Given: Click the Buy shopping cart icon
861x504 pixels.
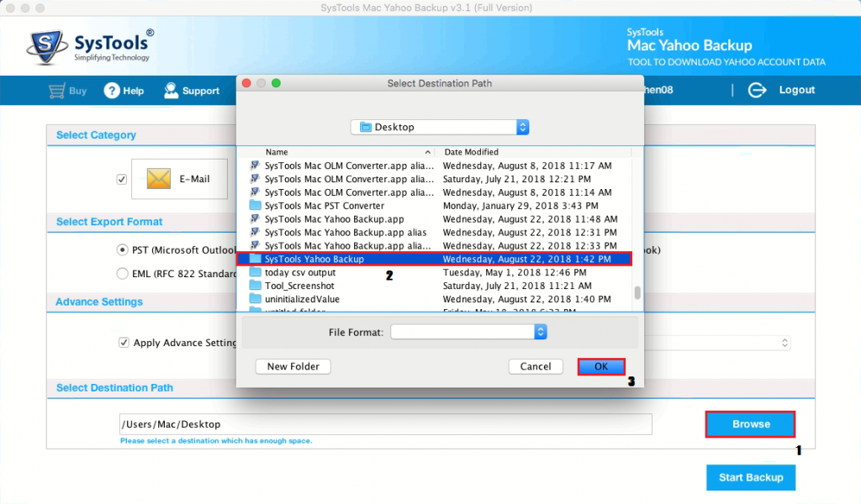Looking at the screenshot, I should point(56,91).
